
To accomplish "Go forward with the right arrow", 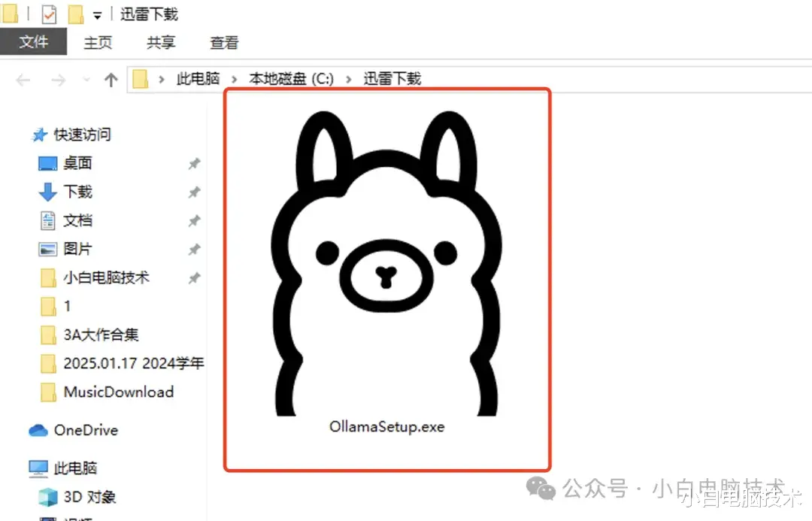I will click(58, 80).
